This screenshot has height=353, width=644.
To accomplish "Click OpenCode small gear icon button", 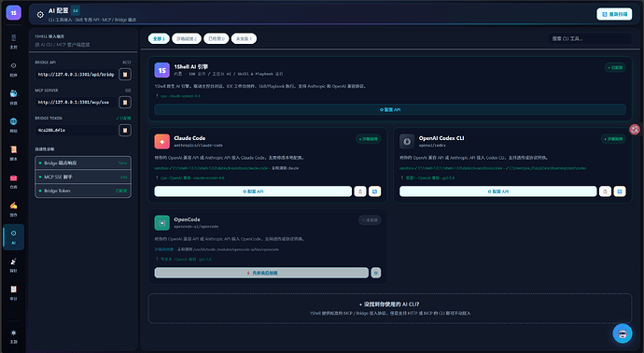I will click(376, 273).
